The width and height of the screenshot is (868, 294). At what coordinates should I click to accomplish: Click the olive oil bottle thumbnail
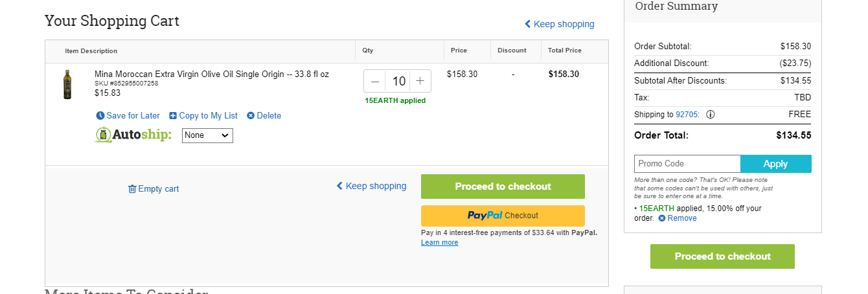click(x=67, y=84)
